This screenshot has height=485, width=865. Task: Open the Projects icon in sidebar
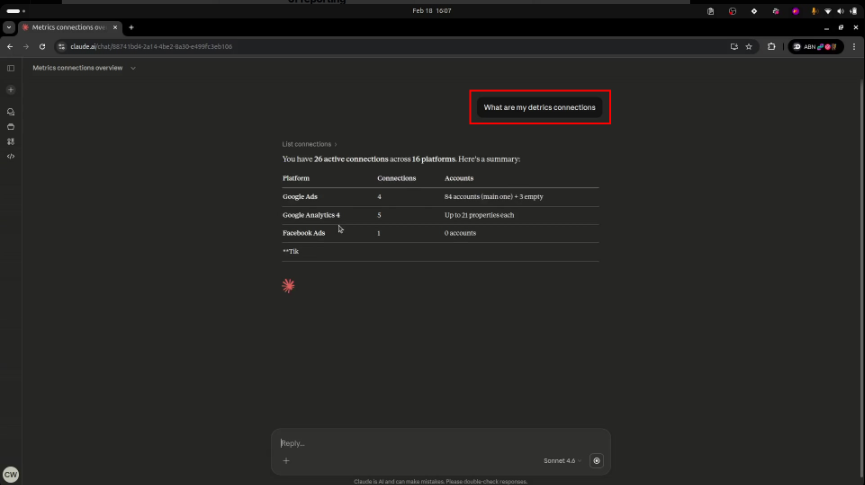(x=10, y=127)
